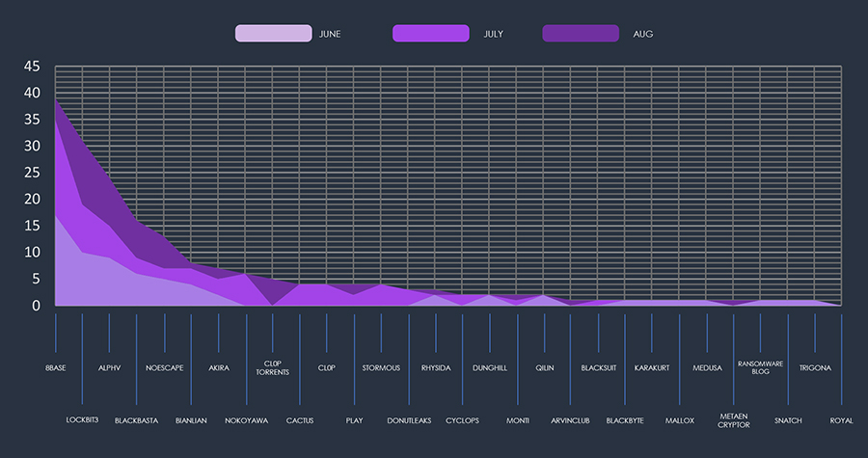
Task: Click the MEDUSA axis label
Action: pyautogui.click(x=707, y=367)
